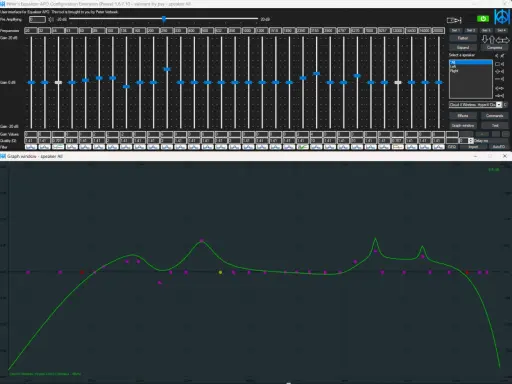Select Right in the speaker list
This screenshot has height=384, width=512.
click(471, 71)
